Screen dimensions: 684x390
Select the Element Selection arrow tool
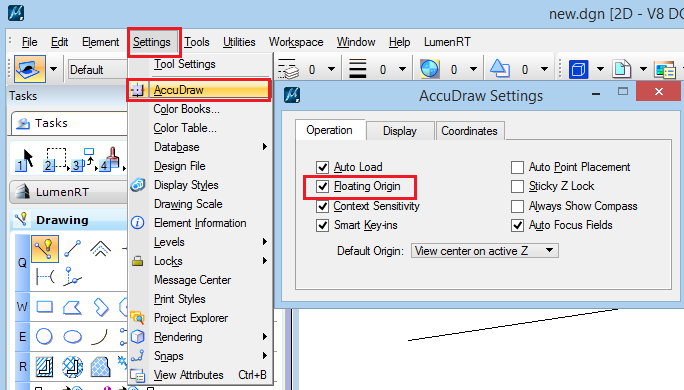pyautogui.click(x=25, y=159)
